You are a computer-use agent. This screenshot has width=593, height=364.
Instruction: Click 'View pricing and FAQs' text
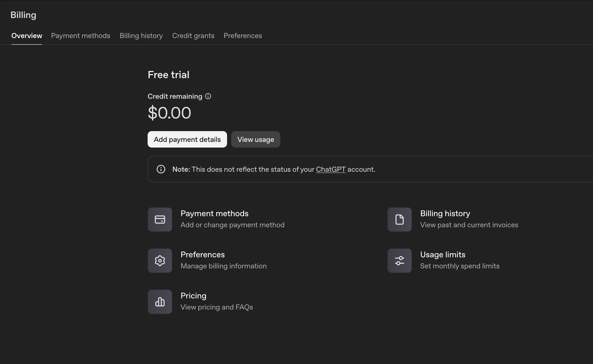pos(217,307)
